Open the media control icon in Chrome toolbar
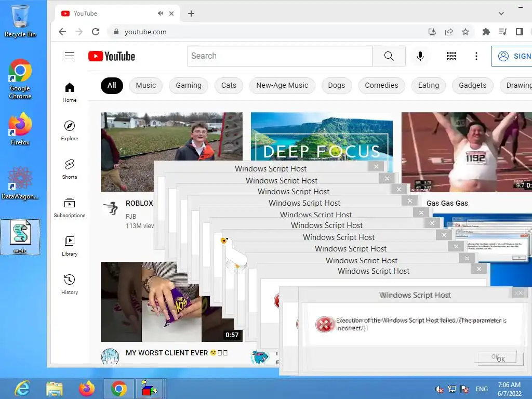 [x=503, y=32]
